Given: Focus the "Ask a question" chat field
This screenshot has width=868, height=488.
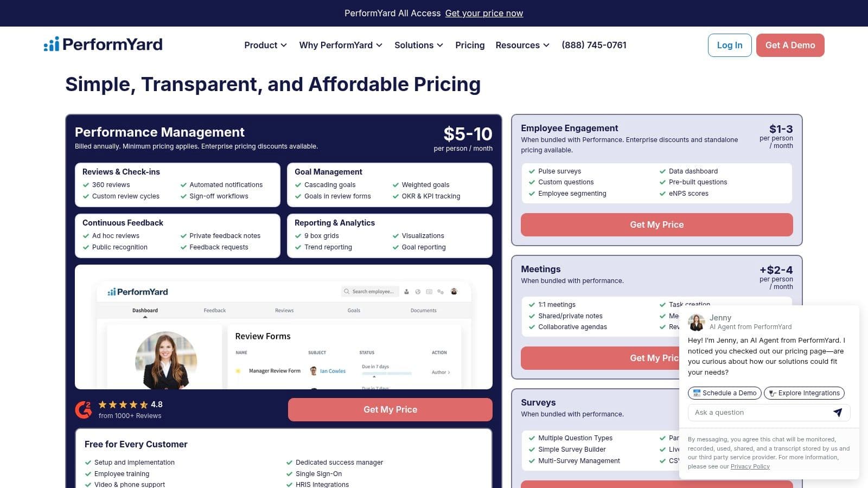Looking at the screenshot, I should point(759,413).
